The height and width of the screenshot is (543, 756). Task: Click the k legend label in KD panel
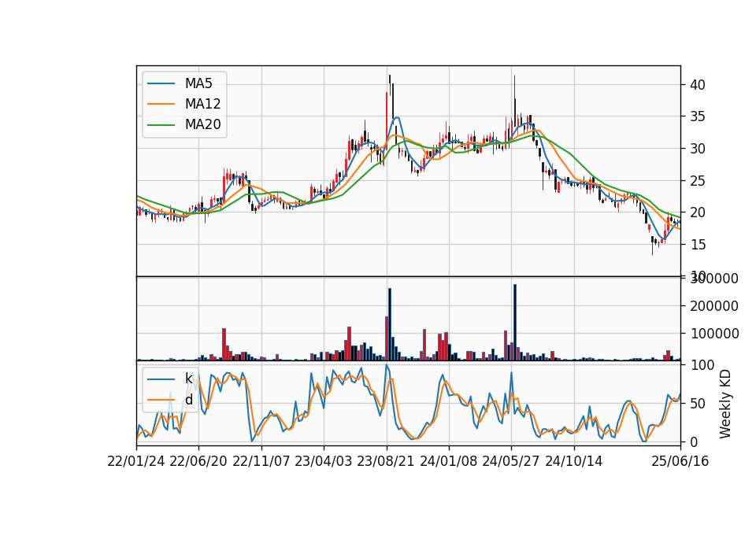188,379
